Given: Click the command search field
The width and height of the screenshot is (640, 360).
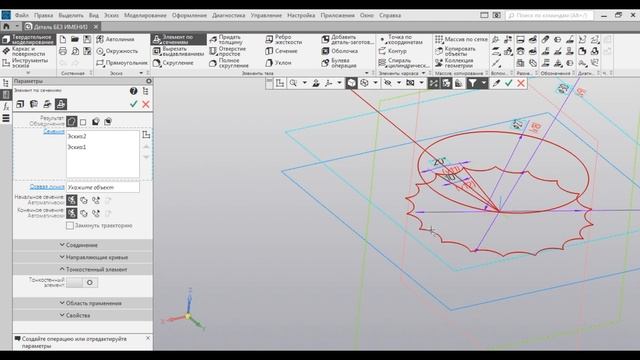Looking at the screenshot, I should (x=549, y=15).
